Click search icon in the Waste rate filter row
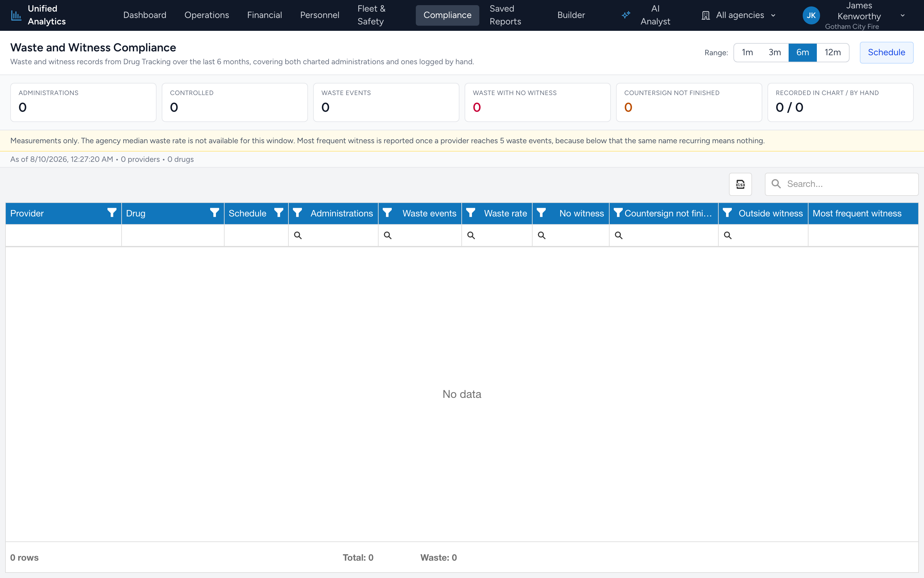This screenshot has height=578, width=924. tap(471, 235)
